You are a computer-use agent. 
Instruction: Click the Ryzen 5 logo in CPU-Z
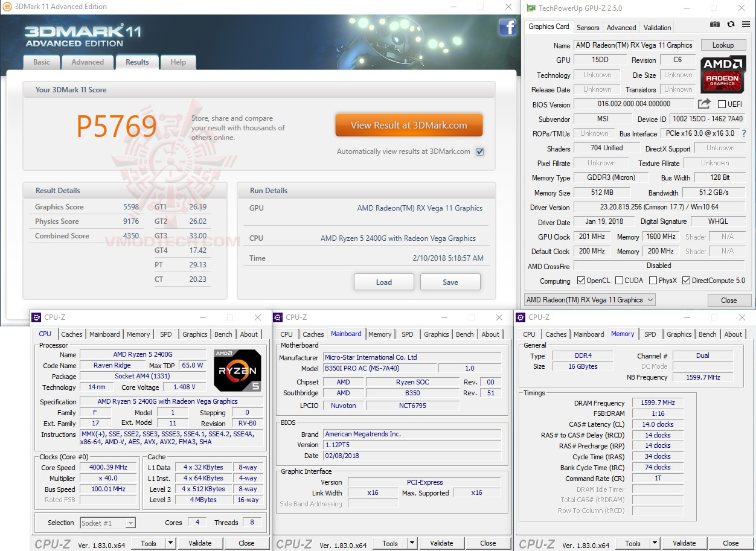pos(237,370)
